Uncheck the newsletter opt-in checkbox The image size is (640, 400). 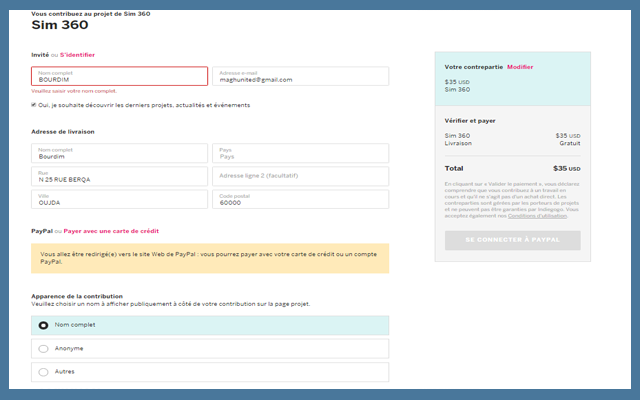click(x=33, y=105)
